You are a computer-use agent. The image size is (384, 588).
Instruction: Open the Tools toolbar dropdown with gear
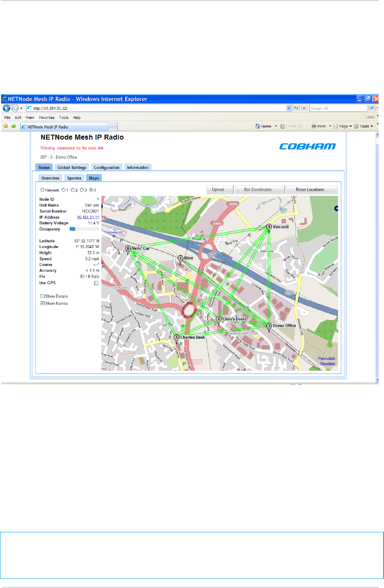pyautogui.click(x=364, y=126)
